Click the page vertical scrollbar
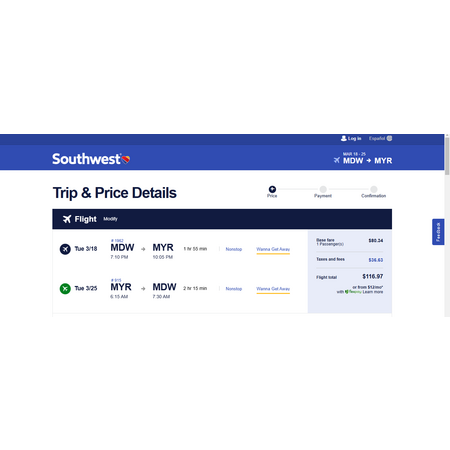Screen dimensions: 450x450 pos(447,225)
